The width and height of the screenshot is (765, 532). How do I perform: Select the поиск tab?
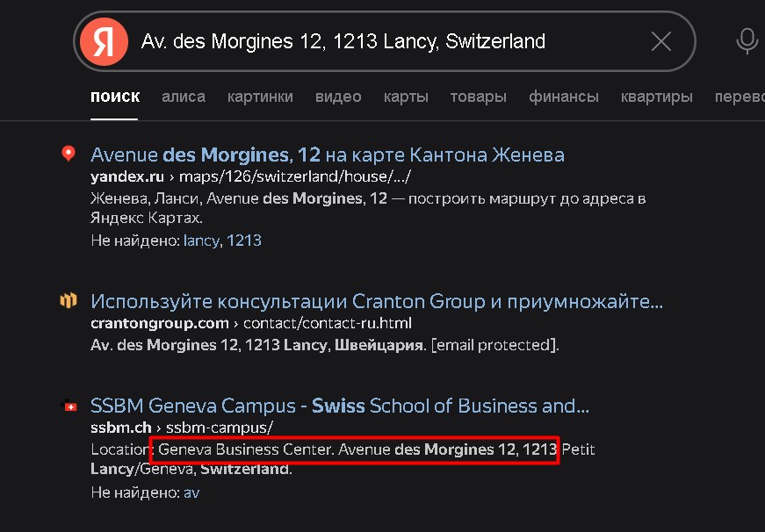pos(114,97)
